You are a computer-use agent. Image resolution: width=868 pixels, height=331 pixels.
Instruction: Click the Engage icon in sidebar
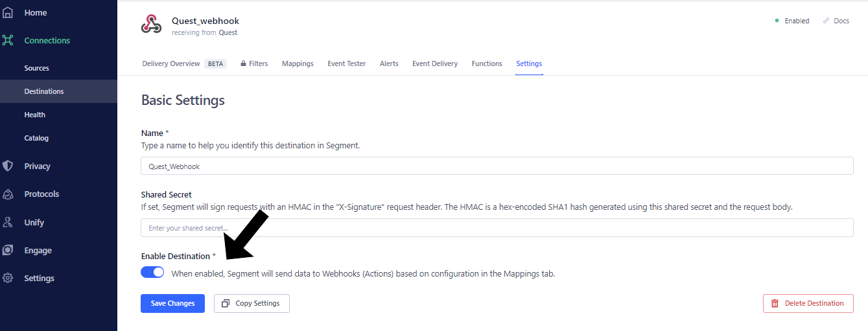pos(8,250)
